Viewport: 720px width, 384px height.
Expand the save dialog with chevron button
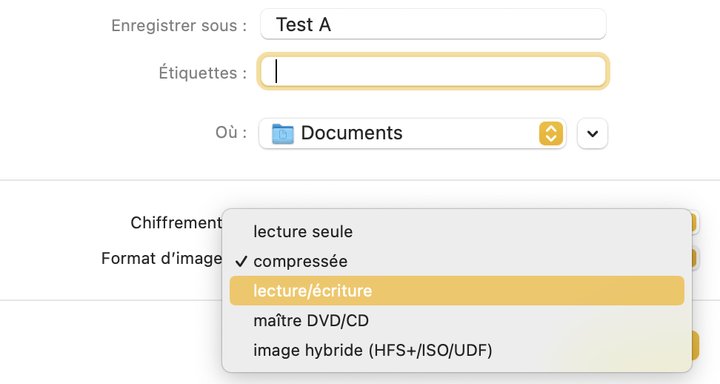pos(592,133)
